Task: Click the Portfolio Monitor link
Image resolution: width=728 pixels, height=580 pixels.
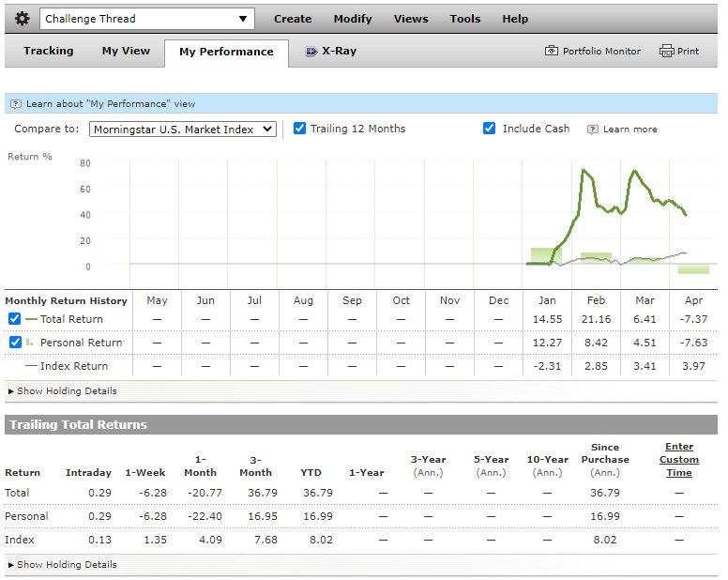Action: pyautogui.click(x=601, y=51)
